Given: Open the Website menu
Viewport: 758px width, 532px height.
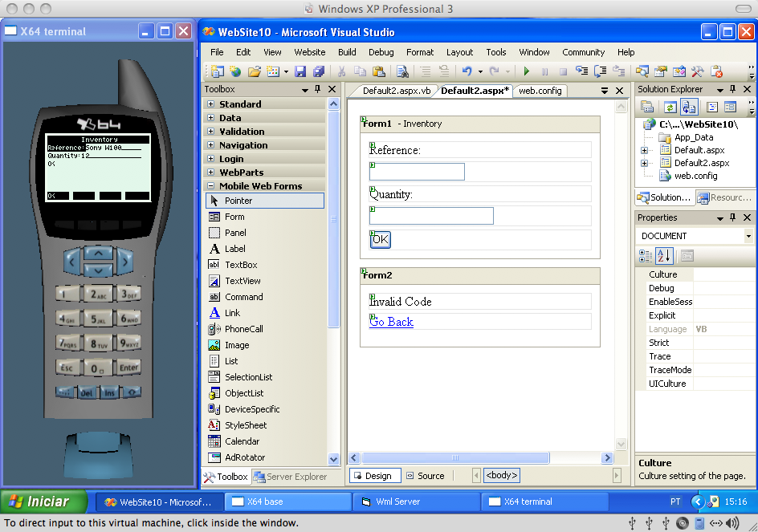Looking at the screenshot, I should (x=310, y=52).
